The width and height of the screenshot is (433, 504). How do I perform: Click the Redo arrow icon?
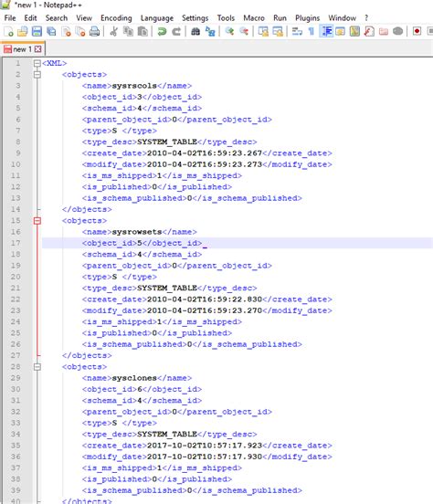[176, 31]
